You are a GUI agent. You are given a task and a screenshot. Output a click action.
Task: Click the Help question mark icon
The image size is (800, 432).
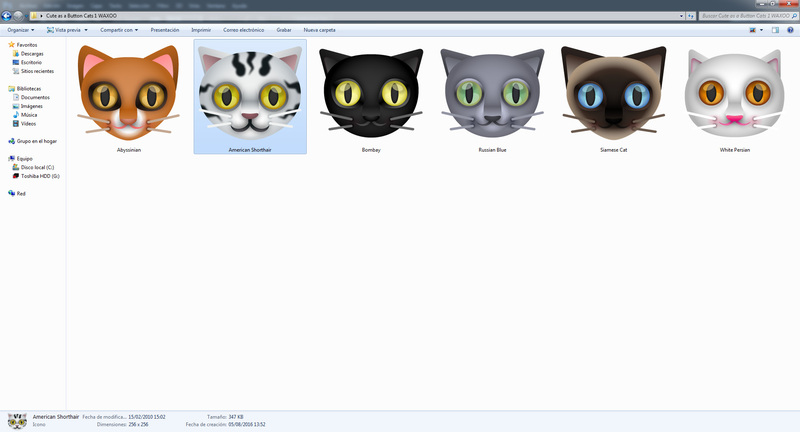(790, 30)
